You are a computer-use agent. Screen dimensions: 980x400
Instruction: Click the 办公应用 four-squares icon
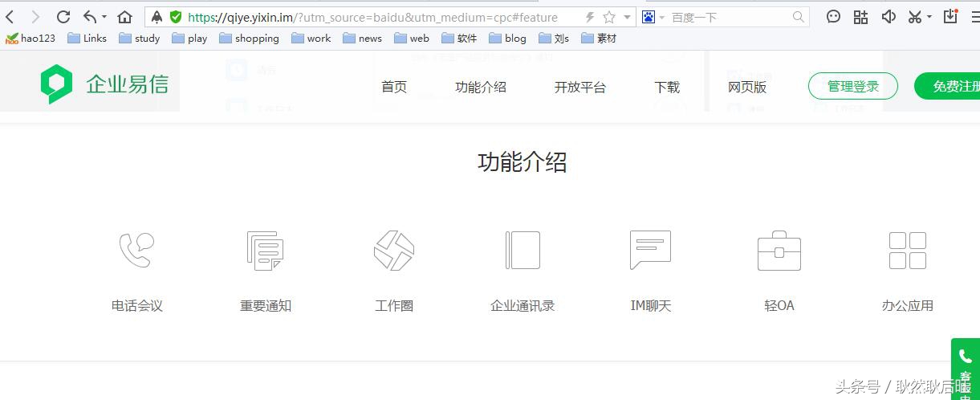click(x=908, y=250)
